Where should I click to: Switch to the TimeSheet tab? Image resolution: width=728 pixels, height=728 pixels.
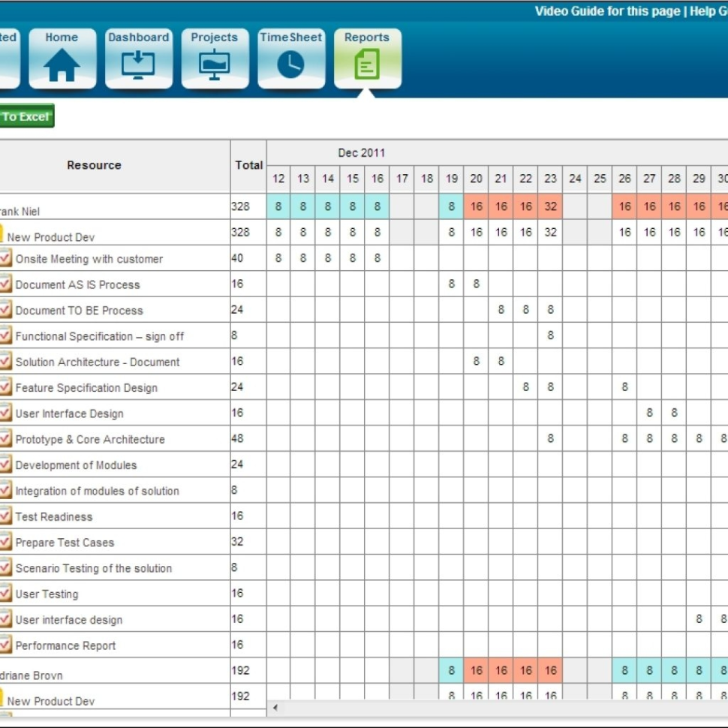291,37
